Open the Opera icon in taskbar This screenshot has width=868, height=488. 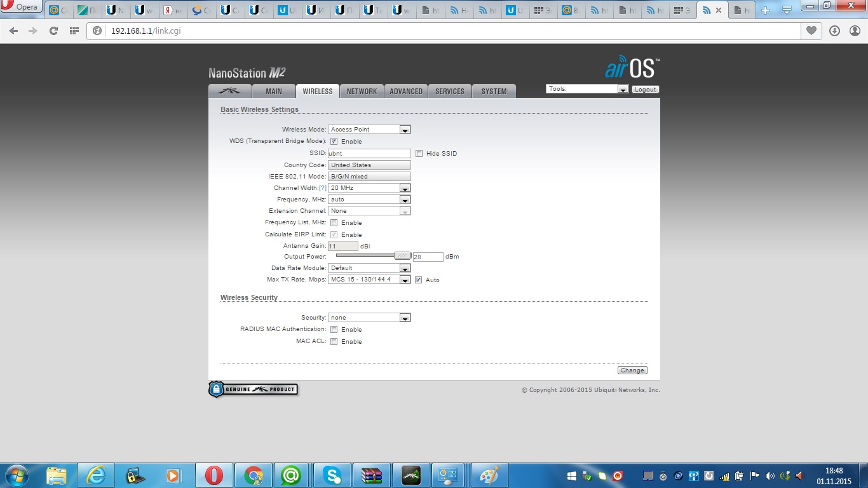tap(214, 475)
